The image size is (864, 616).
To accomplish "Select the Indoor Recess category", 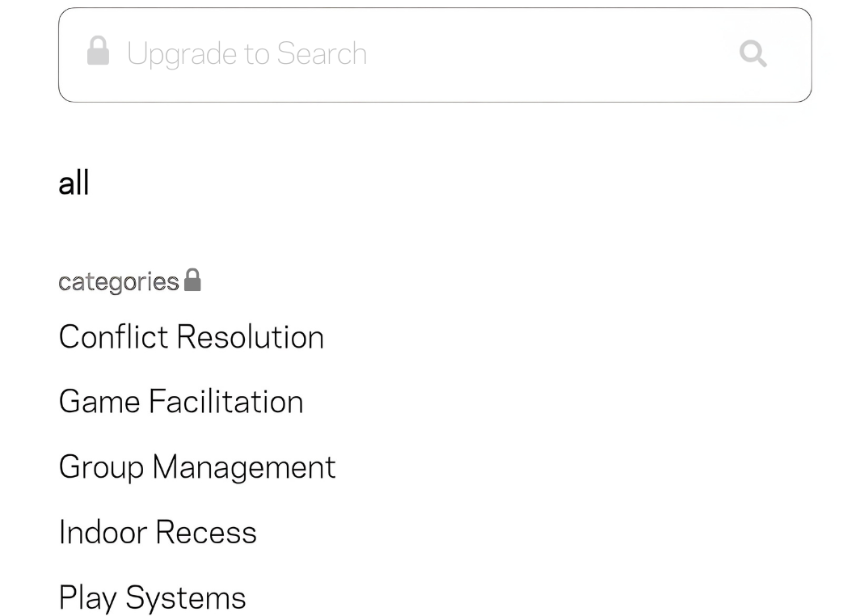I will click(x=158, y=532).
